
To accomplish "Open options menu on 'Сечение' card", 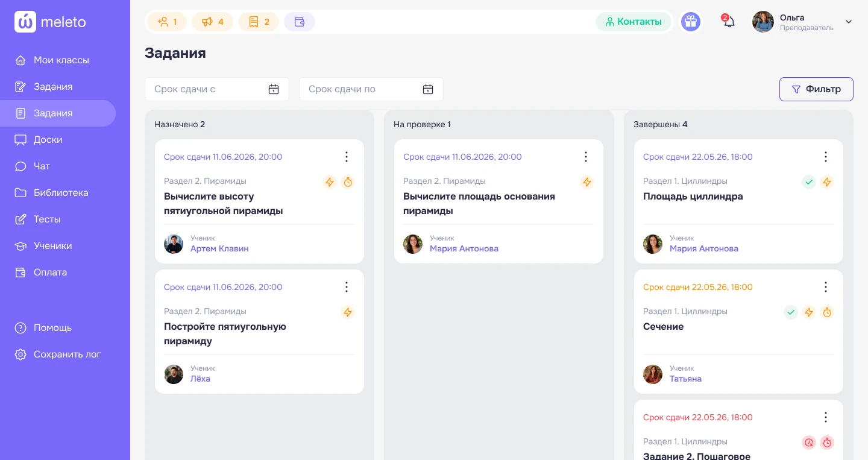I will [x=826, y=287].
